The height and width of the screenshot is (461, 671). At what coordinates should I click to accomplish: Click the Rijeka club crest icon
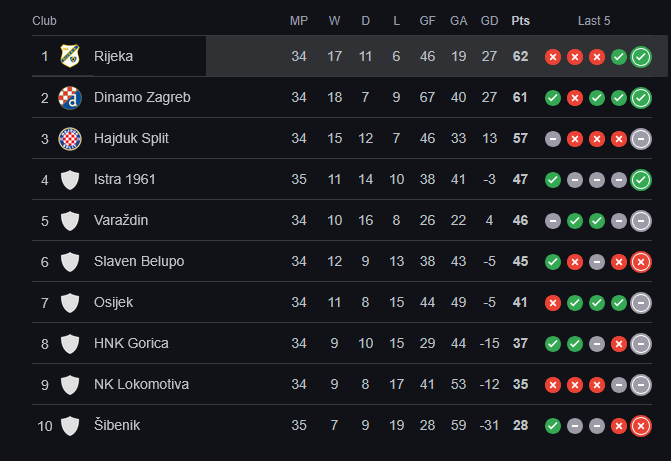pos(69,56)
